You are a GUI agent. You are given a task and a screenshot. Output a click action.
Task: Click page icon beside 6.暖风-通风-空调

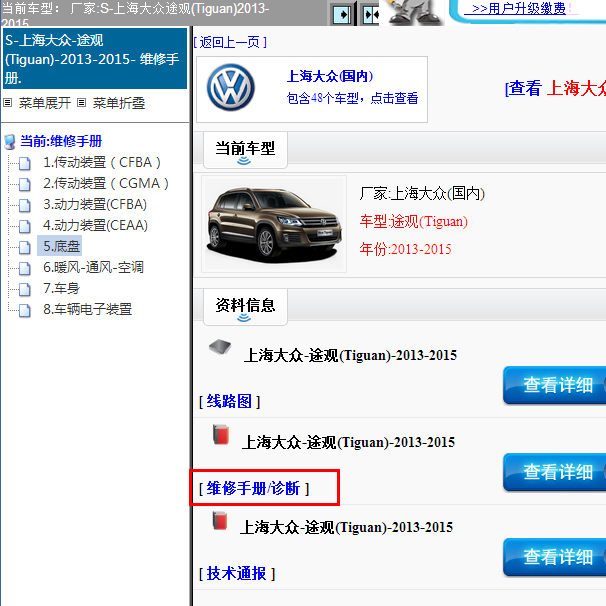coord(25,268)
